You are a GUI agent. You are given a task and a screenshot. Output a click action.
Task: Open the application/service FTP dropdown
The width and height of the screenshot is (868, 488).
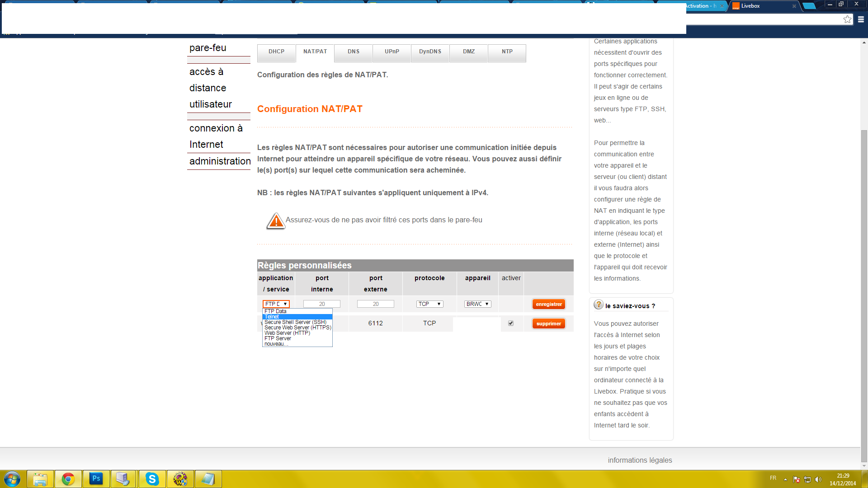276,304
